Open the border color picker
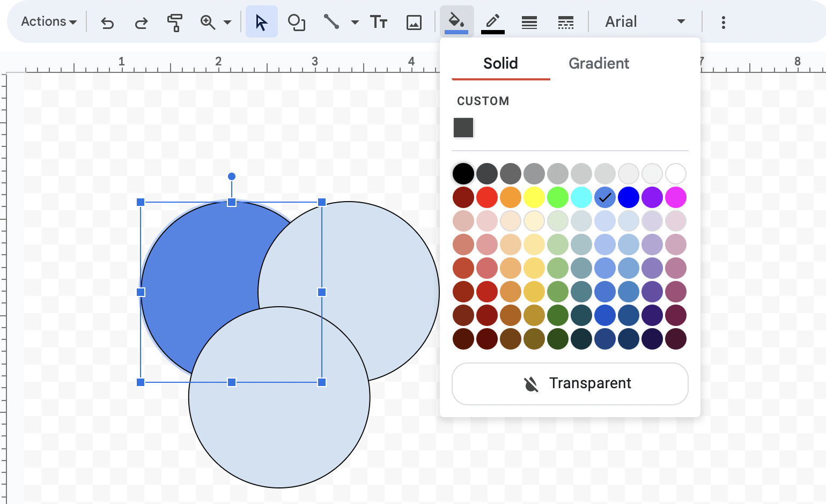The image size is (826, 504). click(492, 22)
